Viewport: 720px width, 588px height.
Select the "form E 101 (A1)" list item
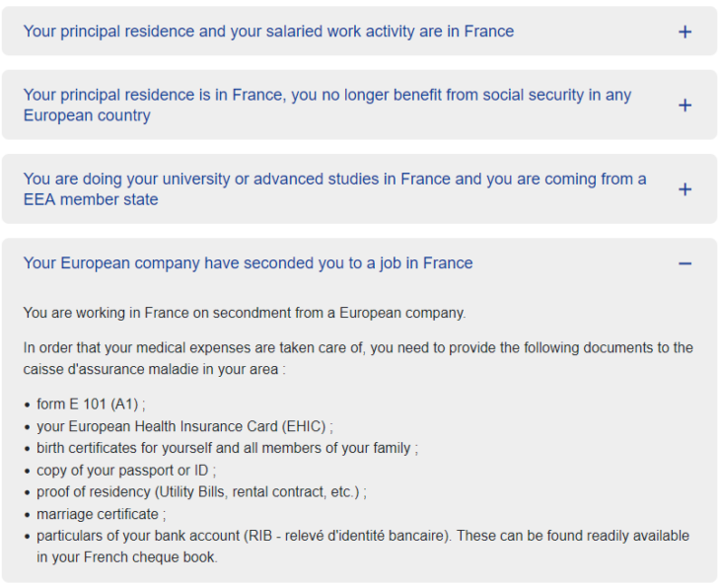point(91,404)
